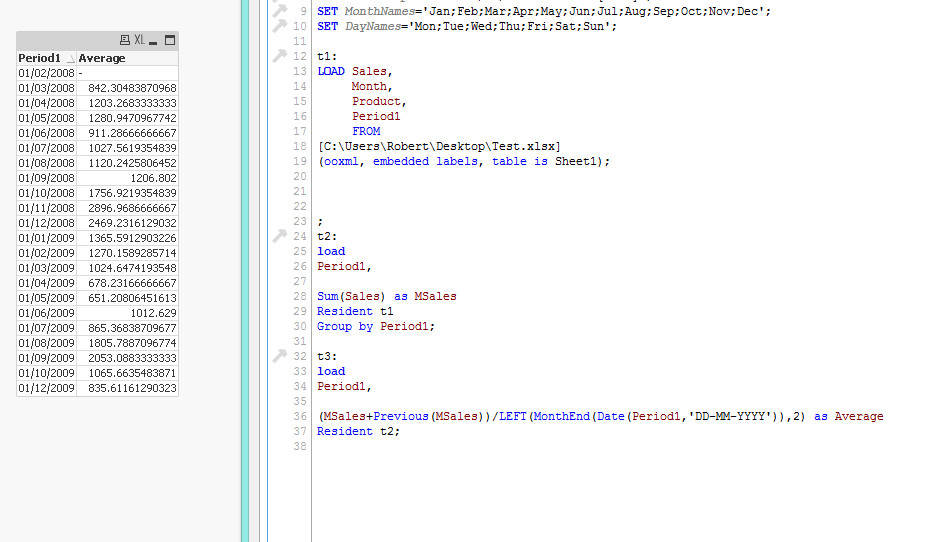
Task: Click the SET DayNames script line
Action: click(467, 26)
